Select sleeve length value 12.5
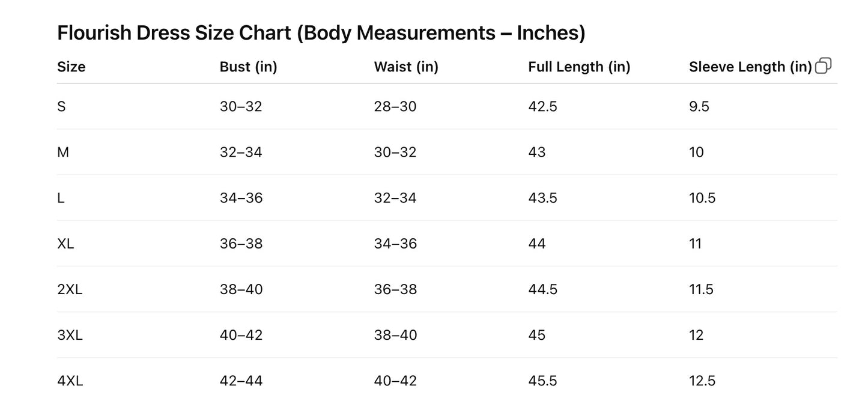The height and width of the screenshot is (413, 868). pos(702,381)
